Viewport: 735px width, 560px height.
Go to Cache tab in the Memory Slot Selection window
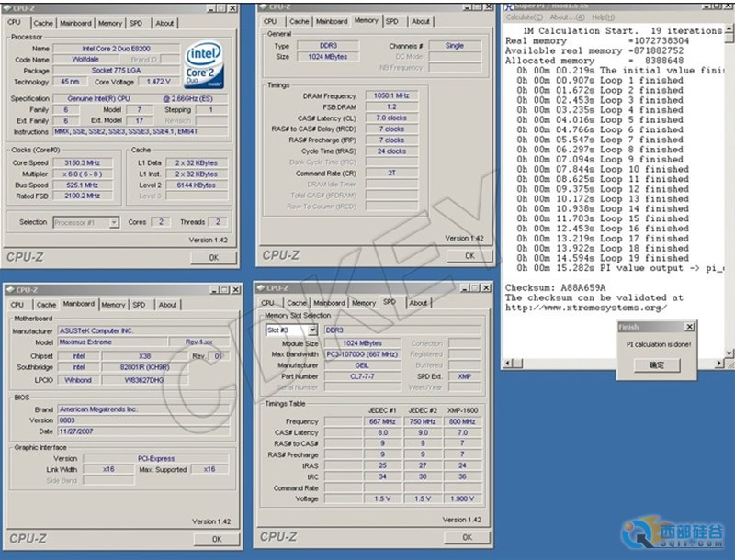pyautogui.click(x=297, y=303)
